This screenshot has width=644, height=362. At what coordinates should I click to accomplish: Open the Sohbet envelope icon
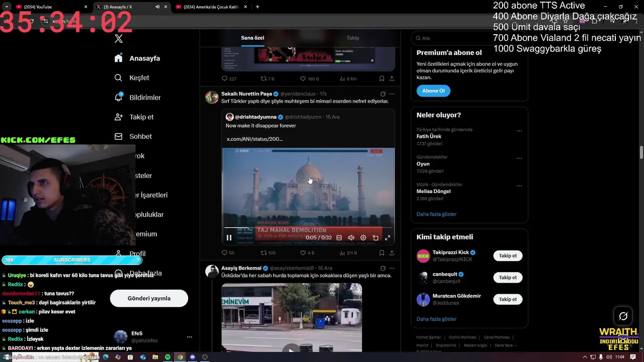(118, 136)
